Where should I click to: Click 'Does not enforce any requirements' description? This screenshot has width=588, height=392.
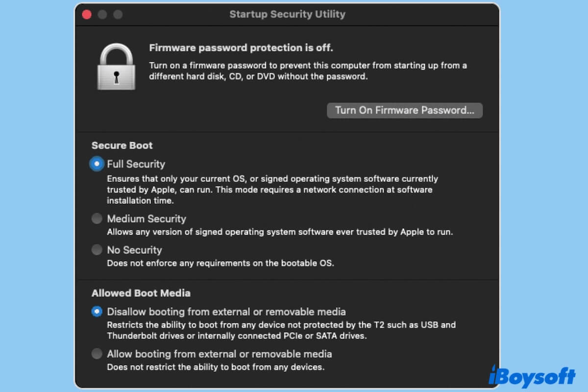(x=220, y=263)
